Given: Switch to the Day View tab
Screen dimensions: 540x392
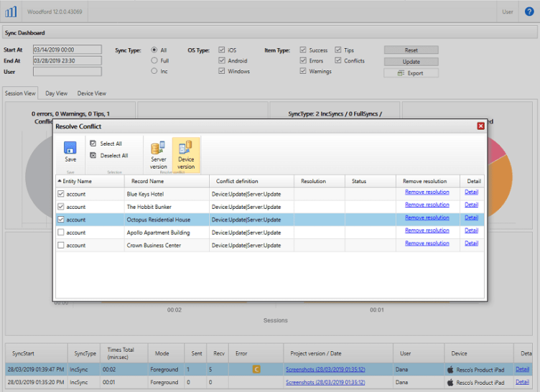Looking at the screenshot, I should click(x=57, y=93).
